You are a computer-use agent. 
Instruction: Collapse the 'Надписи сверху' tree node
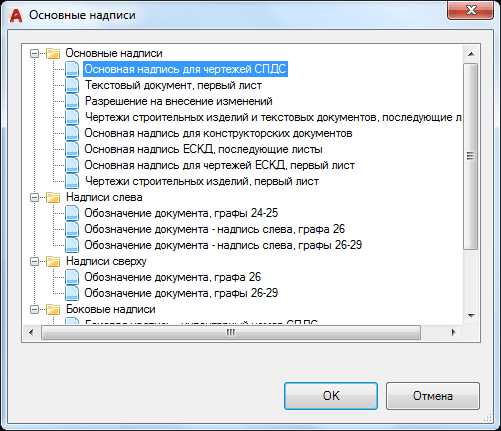click(34, 261)
